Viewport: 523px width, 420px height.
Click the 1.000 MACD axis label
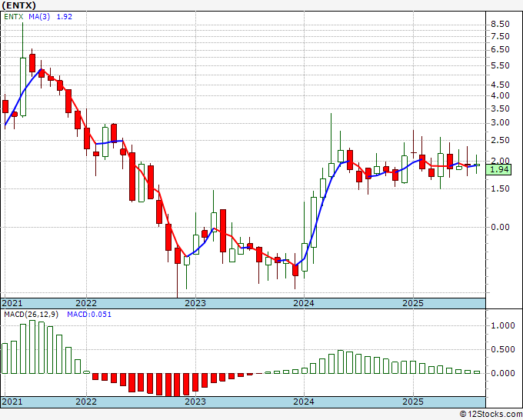503,326
